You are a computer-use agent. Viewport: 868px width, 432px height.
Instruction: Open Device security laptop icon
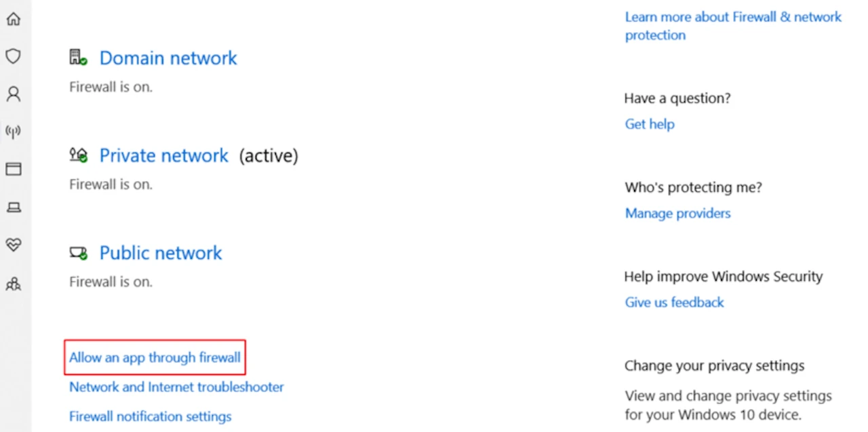pos(13,207)
